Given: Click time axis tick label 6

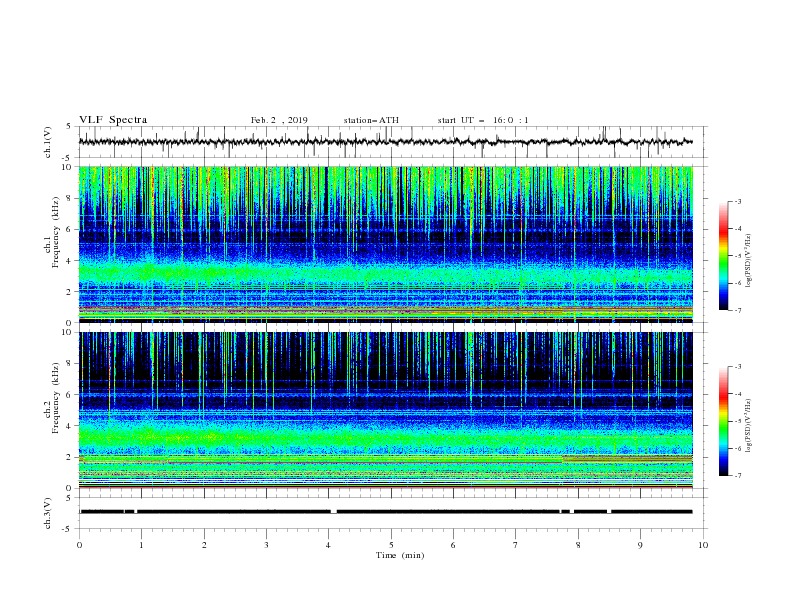Looking at the screenshot, I should click(x=453, y=545).
